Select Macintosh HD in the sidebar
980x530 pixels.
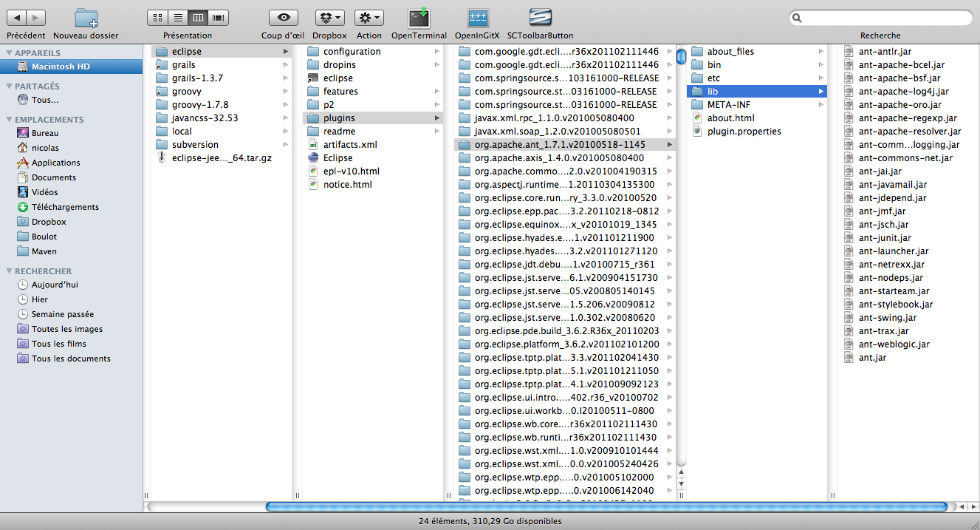[x=61, y=67]
